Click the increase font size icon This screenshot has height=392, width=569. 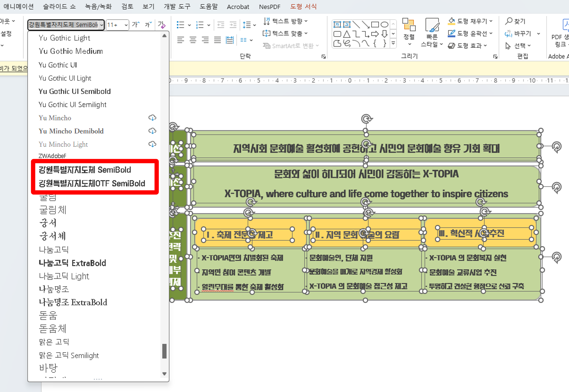coord(136,25)
